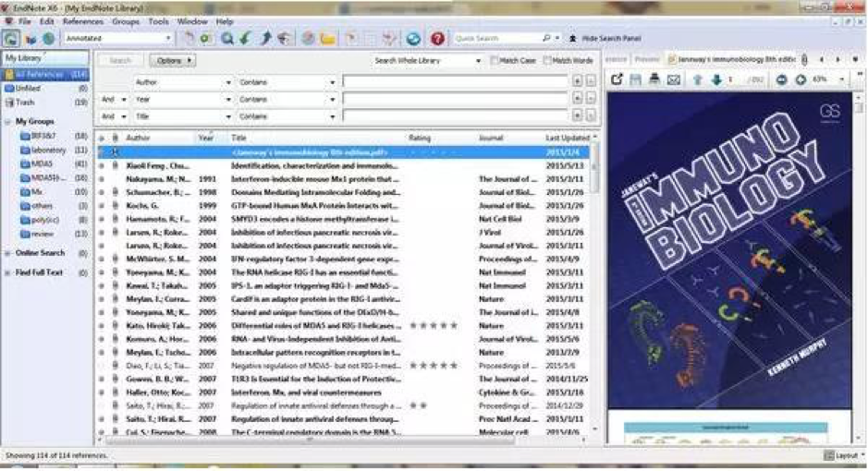The width and height of the screenshot is (868, 471).
Task: Click the magnifier Online Search toolbar icon
Action: coord(225,39)
